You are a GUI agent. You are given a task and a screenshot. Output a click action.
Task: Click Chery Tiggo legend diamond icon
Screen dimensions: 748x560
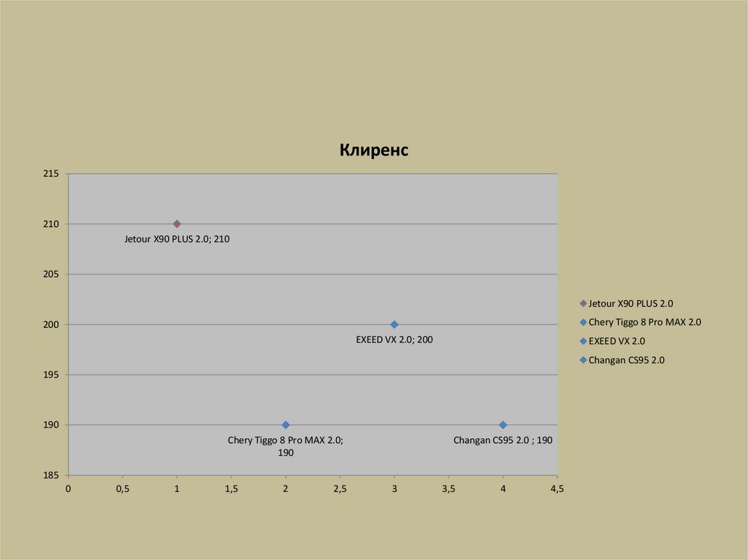(583, 323)
